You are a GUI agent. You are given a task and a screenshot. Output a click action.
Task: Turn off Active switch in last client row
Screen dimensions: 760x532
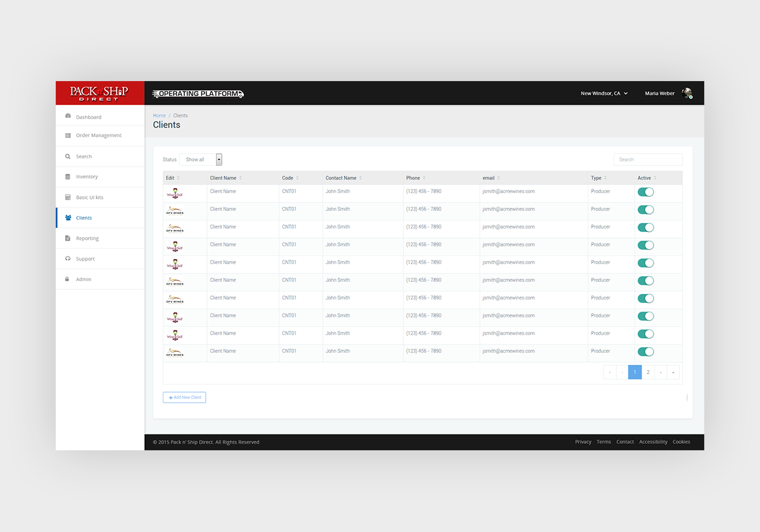point(645,351)
